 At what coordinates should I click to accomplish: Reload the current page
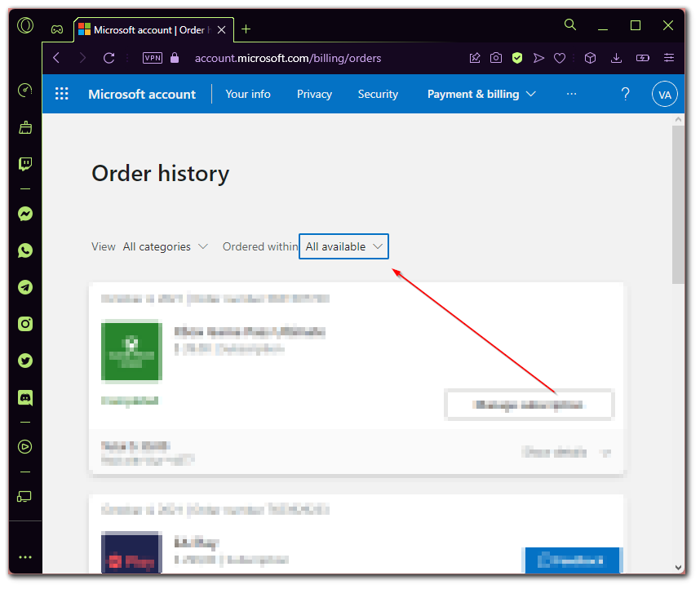pyautogui.click(x=109, y=58)
